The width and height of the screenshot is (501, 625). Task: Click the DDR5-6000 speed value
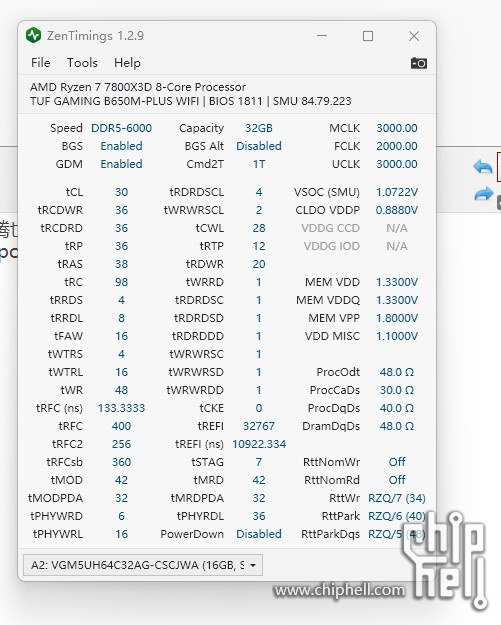tap(122, 128)
